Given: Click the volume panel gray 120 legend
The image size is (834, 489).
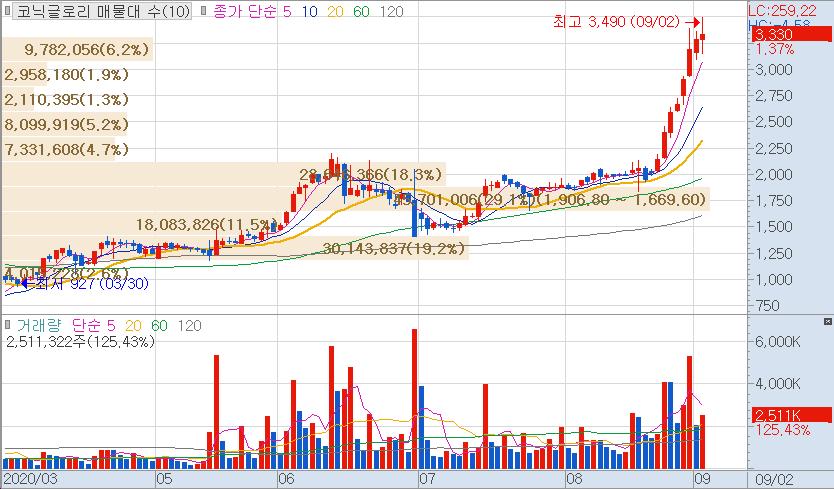Looking at the screenshot, I should (x=189, y=325).
